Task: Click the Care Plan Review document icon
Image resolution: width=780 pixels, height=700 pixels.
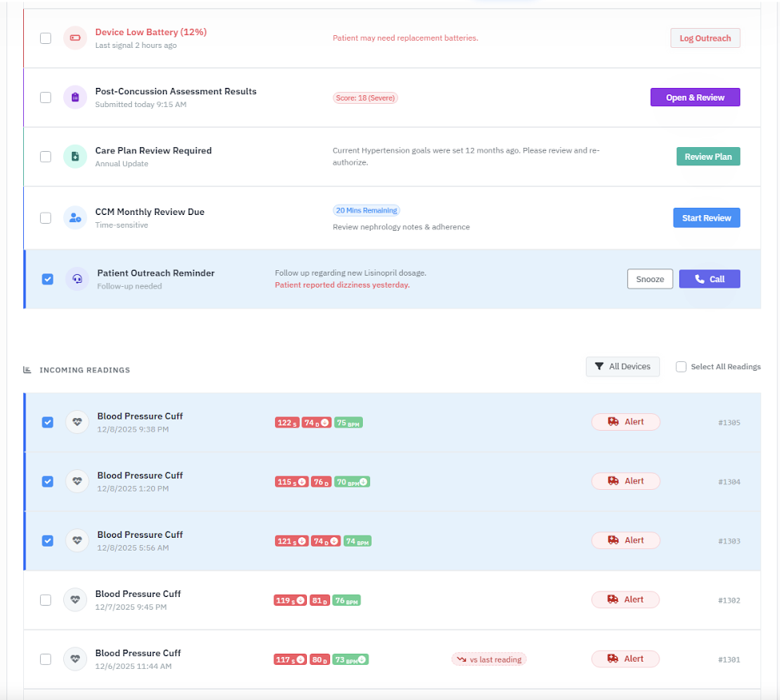Action: tap(75, 157)
